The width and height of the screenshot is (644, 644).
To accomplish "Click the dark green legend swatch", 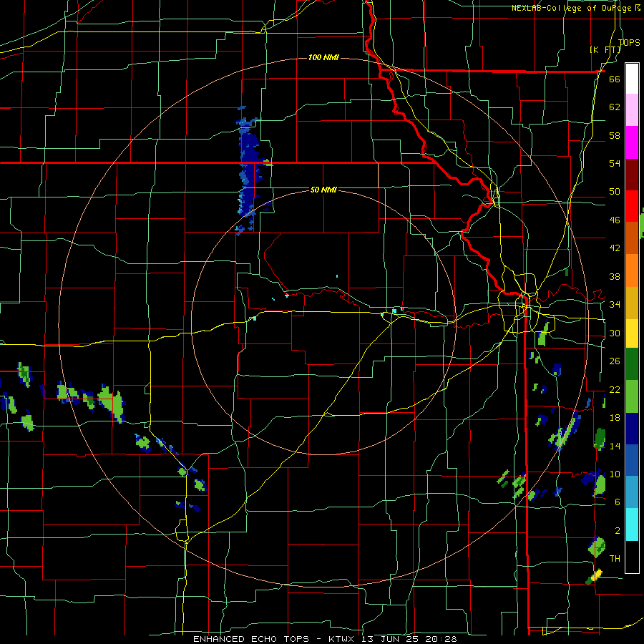I will [632, 364].
